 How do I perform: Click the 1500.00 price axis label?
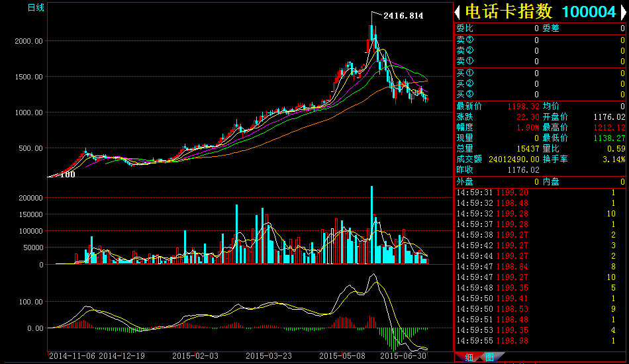[x=29, y=77]
